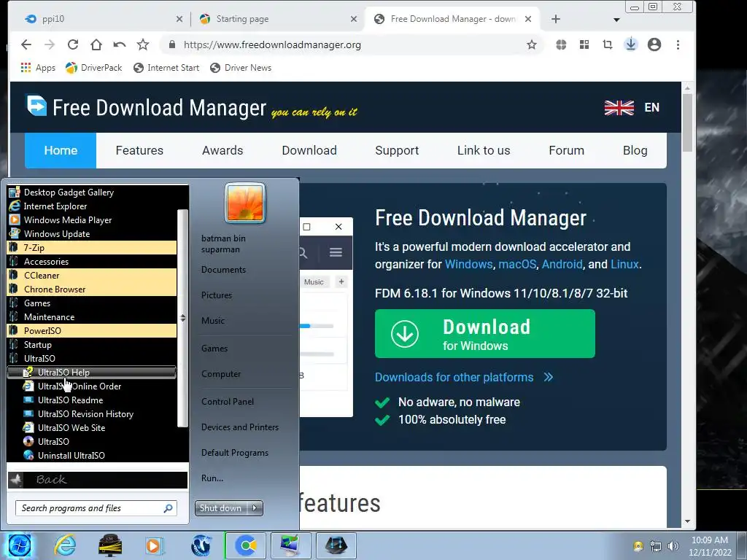
Task: Close the Starting page tab
Action: pyautogui.click(x=354, y=19)
